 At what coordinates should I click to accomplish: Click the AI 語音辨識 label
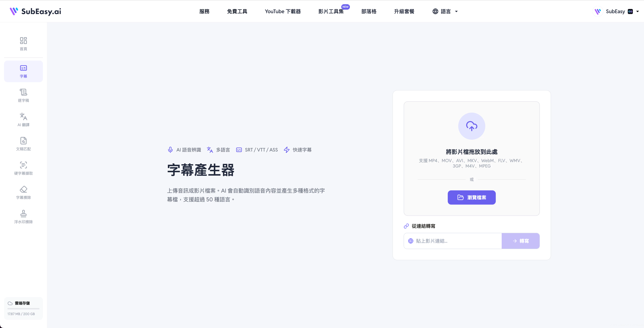(x=189, y=150)
